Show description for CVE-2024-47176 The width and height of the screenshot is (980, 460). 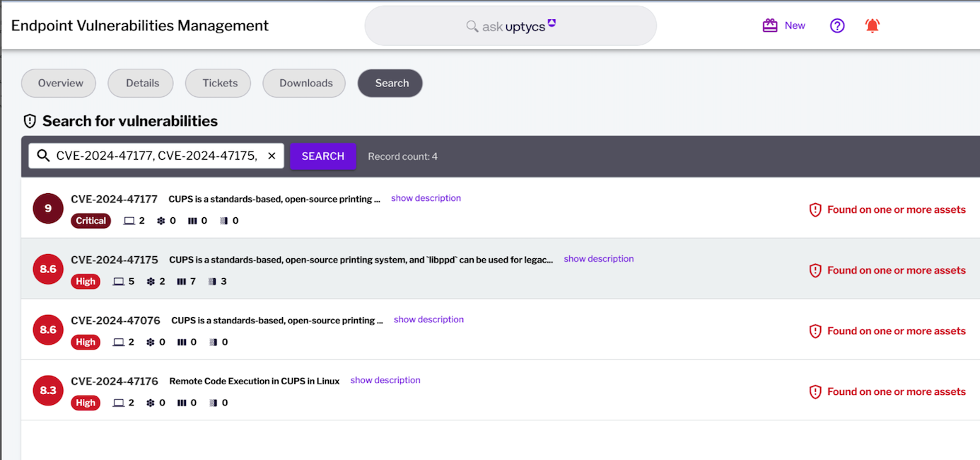[x=385, y=381]
